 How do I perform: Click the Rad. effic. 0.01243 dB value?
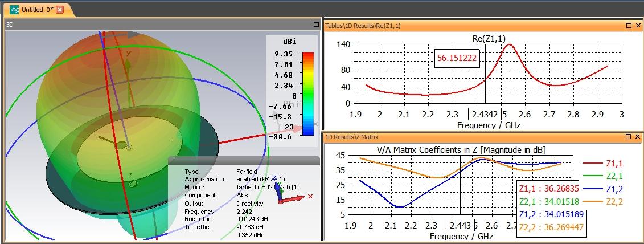(x=253, y=219)
